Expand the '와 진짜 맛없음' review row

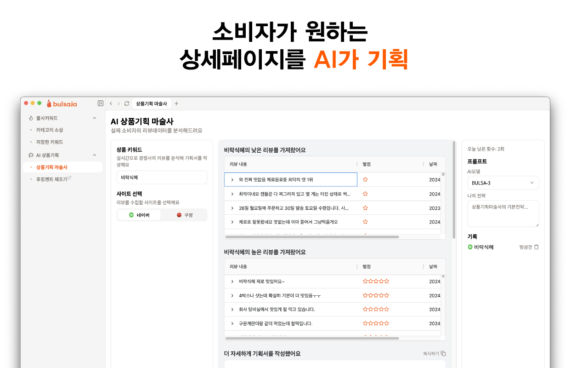click(x=232, y=179)
